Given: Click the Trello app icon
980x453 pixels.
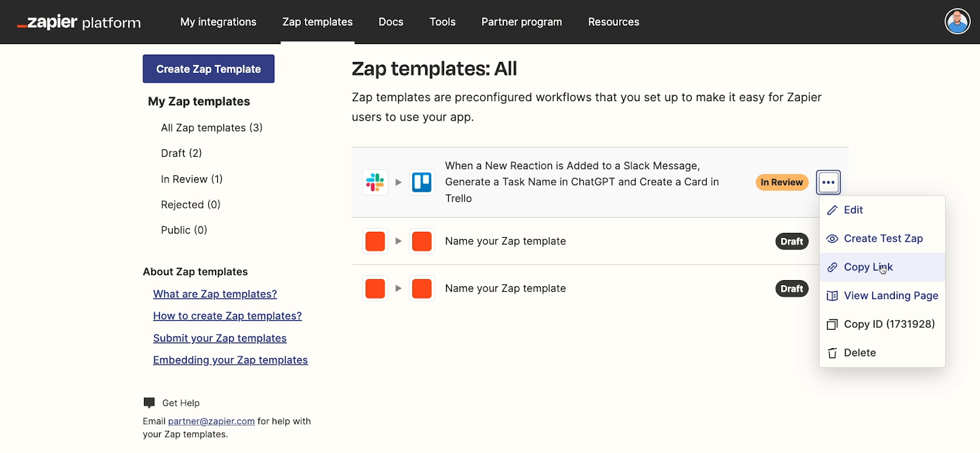Looking at the screenshot, I should (422, 182).
